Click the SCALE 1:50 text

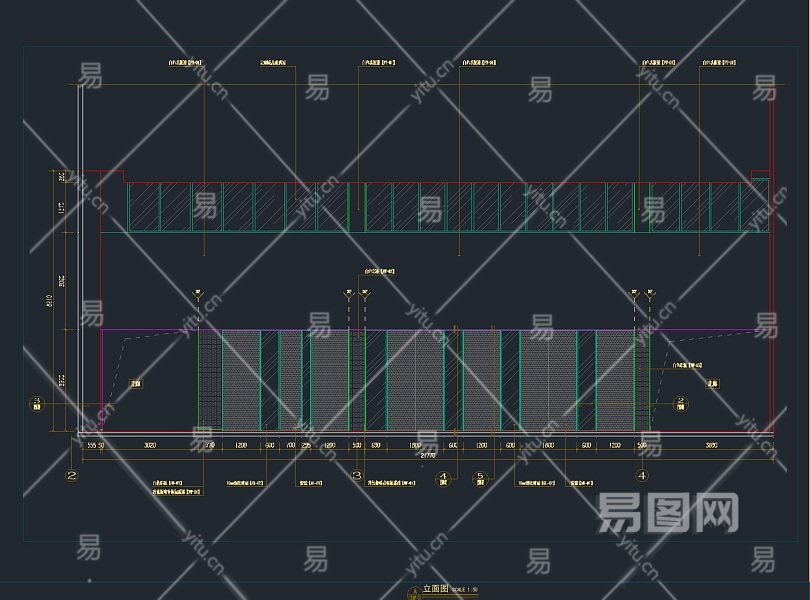coord(465,590)
